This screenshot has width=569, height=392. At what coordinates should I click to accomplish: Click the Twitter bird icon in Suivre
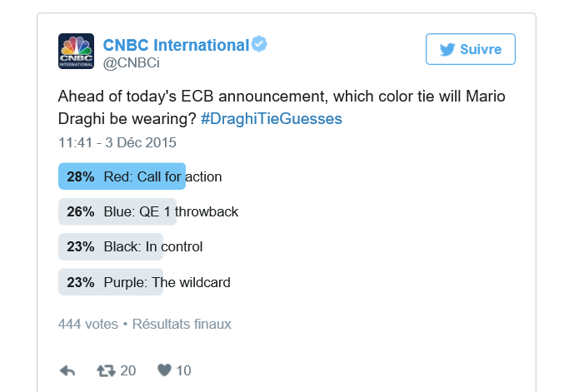coord(447,49)
